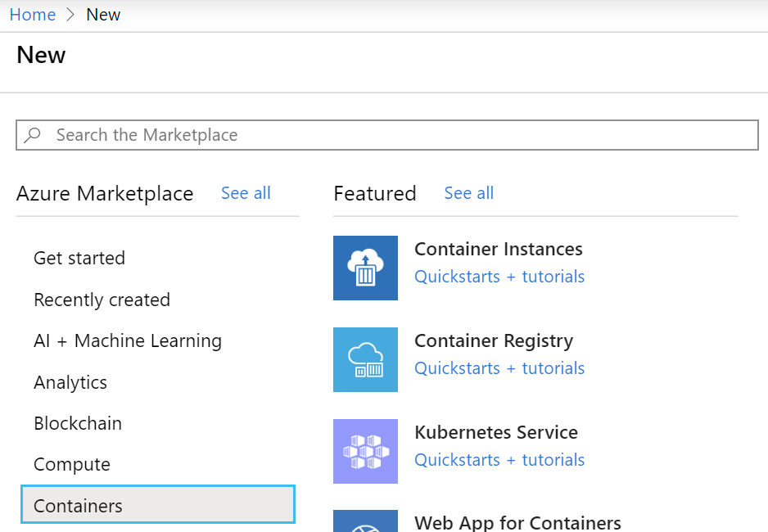Click the Container Instances title

pos(499,249)
